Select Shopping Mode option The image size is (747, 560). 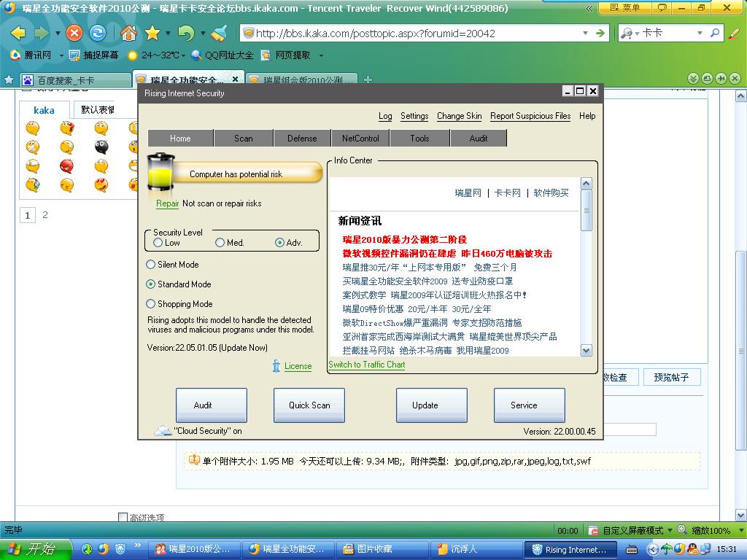[150, 303]
